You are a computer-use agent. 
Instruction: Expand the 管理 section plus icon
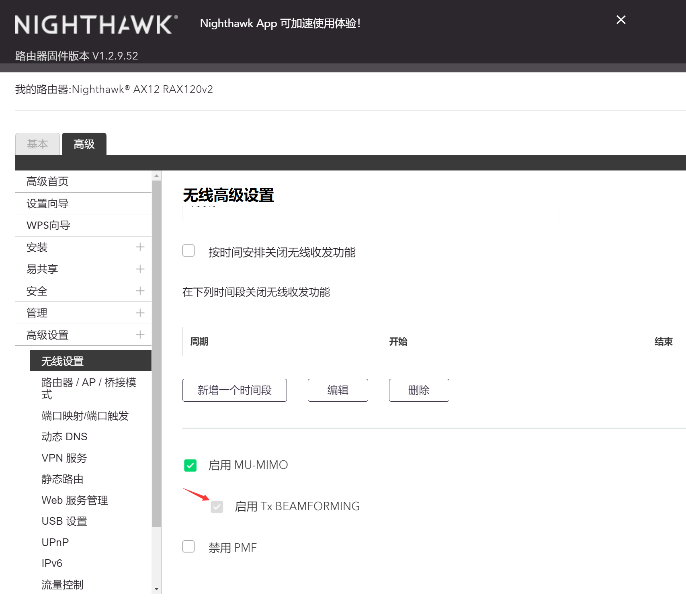pos(140,313)
